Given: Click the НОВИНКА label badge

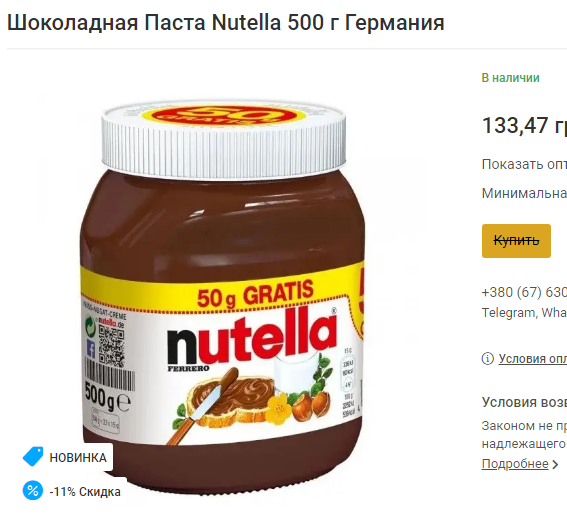Looking at the screenshot, I should 67,457.
